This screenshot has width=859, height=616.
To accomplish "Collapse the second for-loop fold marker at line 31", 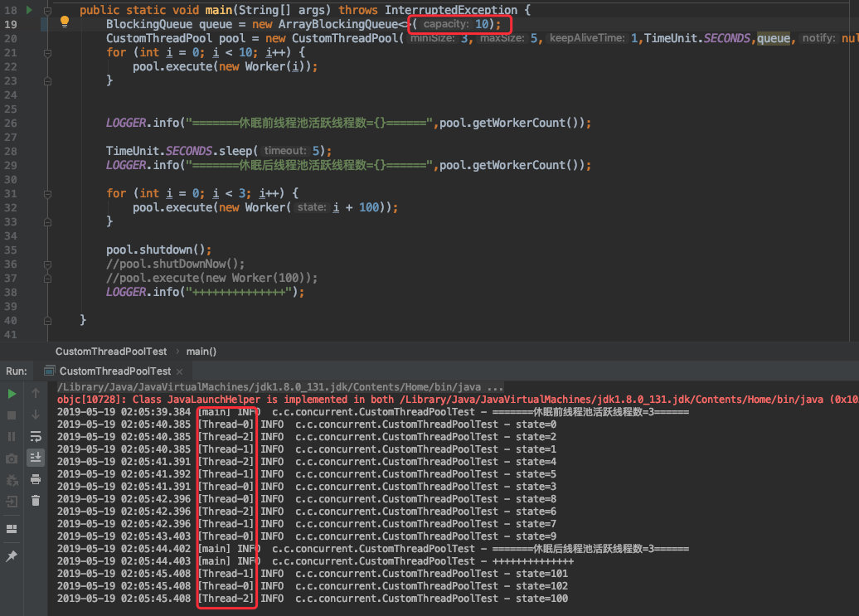I will pos(47,194).
